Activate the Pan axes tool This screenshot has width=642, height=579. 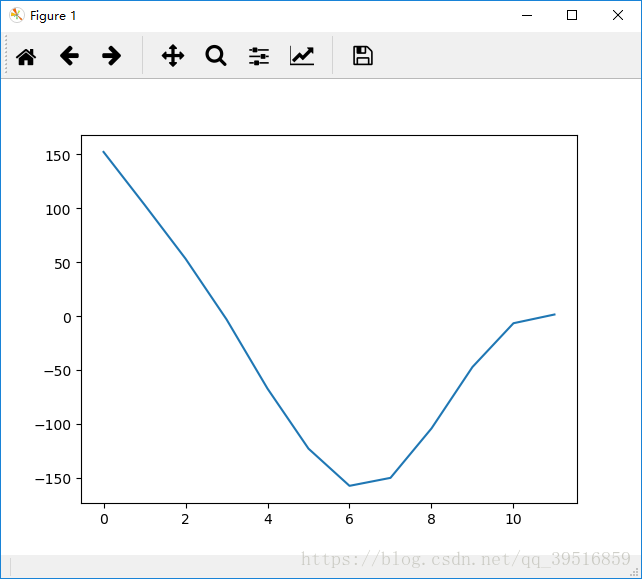click(x=173, y=56)
